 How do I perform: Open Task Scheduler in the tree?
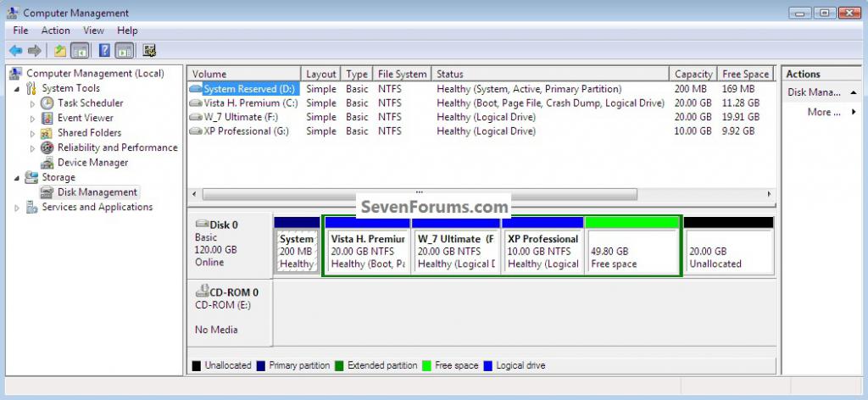(x=90, y=103)
